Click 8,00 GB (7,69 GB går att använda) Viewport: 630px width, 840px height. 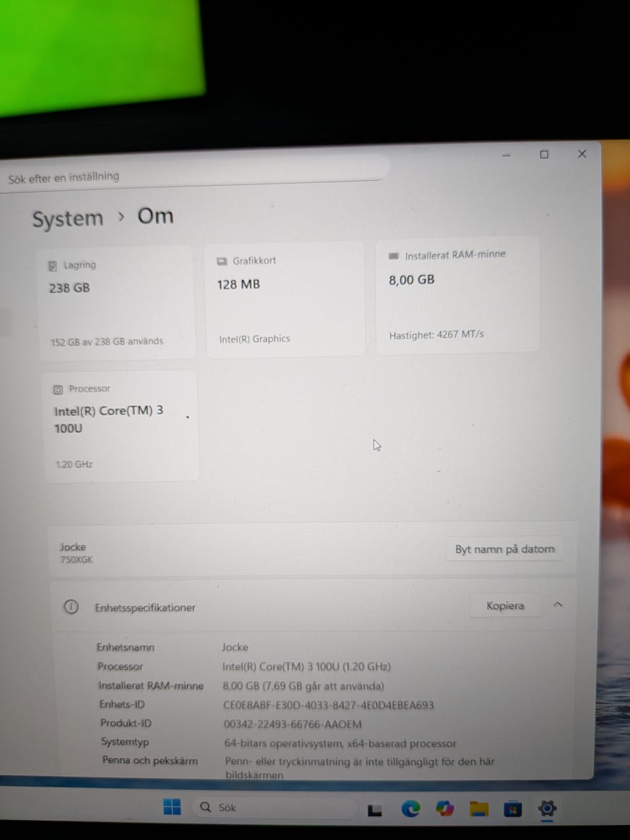click(x=303, y=686)
